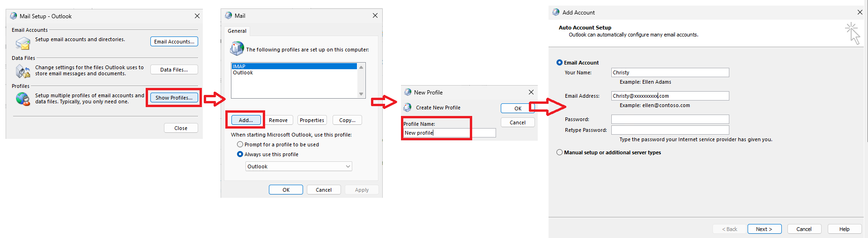The height and width of the screenshot is (238, 868).
Task: Click the profiles globe icon
Action: tap(22, 99)
